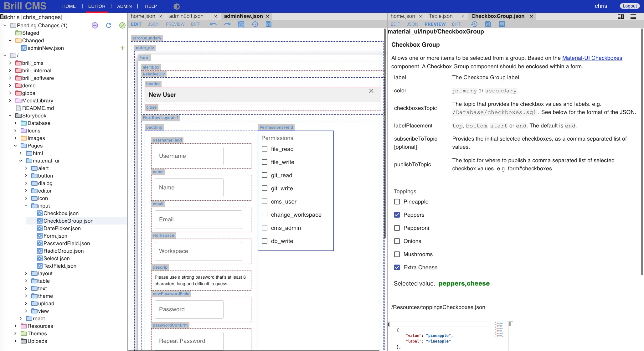Enable the cms_admin permission checkbox
The width and height of the screenshot is (644, 351).
tap(265, 228)
